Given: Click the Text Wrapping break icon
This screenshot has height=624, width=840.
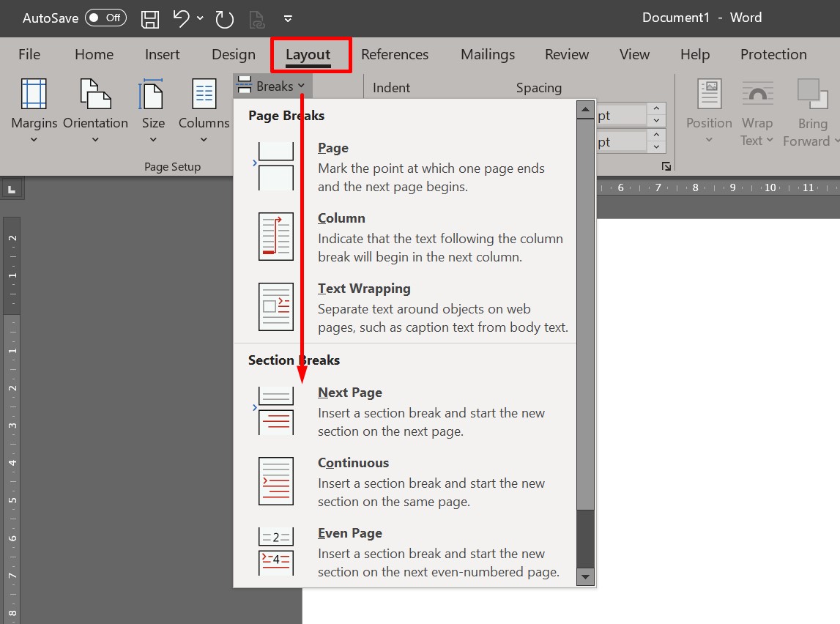Looking at the screenshot, I should [x=276, y=307].
